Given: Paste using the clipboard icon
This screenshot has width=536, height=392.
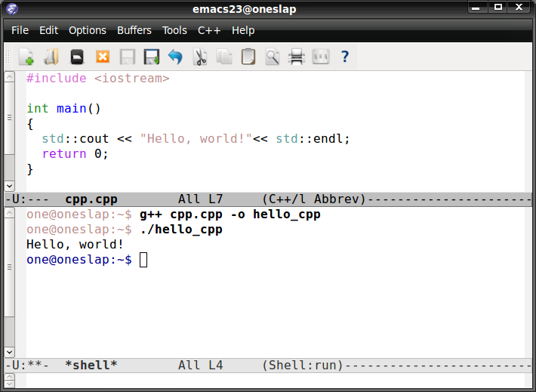Looking at the screenshot, I should tap(248, 57).
